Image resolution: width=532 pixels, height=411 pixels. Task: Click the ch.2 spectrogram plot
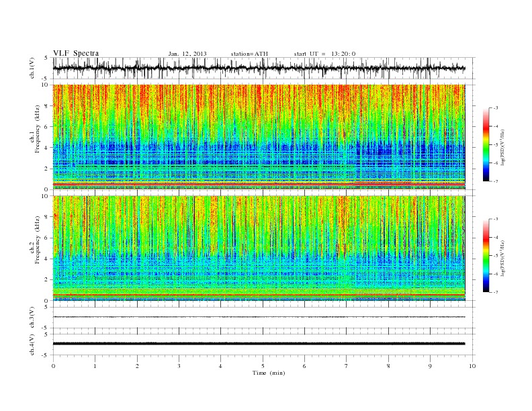point(259,248)
